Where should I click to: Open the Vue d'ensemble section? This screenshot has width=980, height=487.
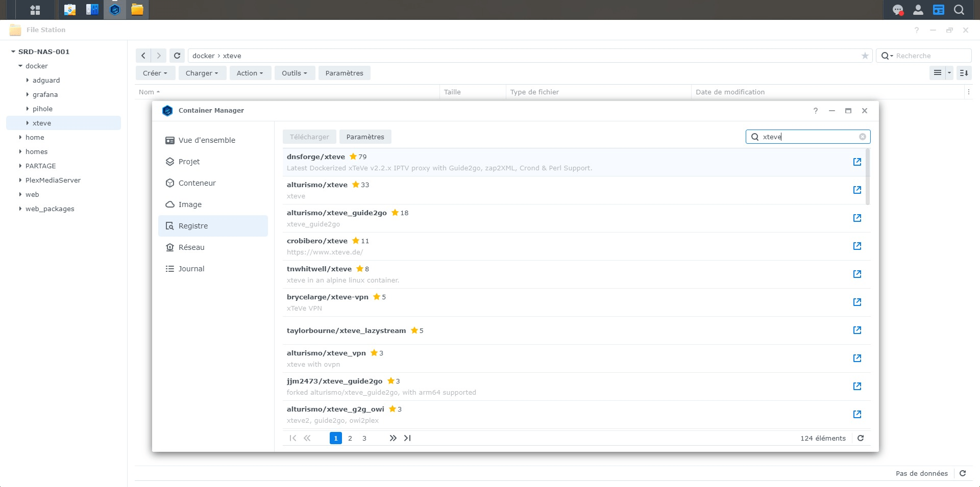click(x=206, y=140)
